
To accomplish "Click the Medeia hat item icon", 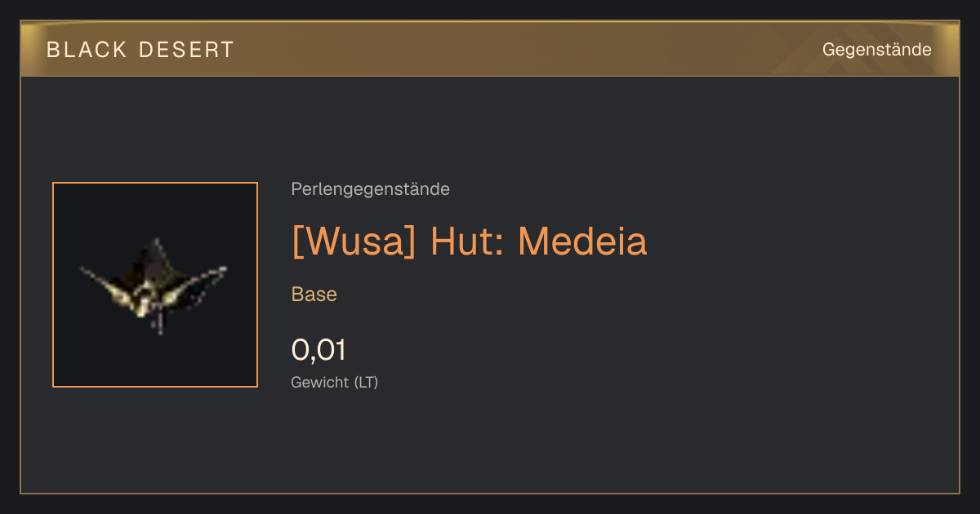I will (x=155, y=285).
